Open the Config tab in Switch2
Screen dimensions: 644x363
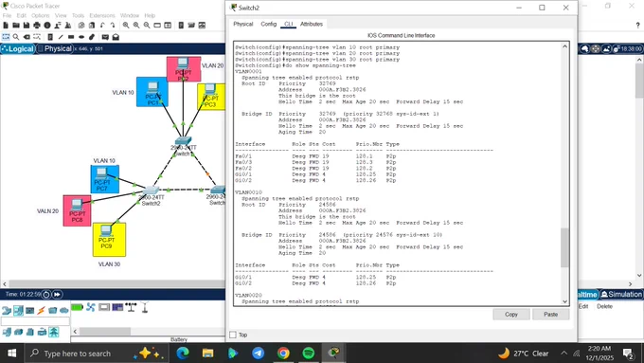tap(269, 24)
